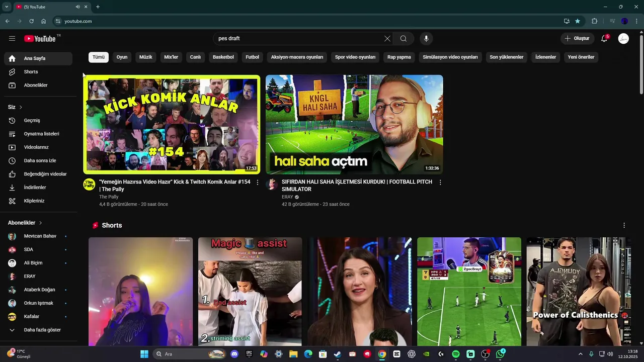Select the Tümü filter chip

tap(99, 57)
